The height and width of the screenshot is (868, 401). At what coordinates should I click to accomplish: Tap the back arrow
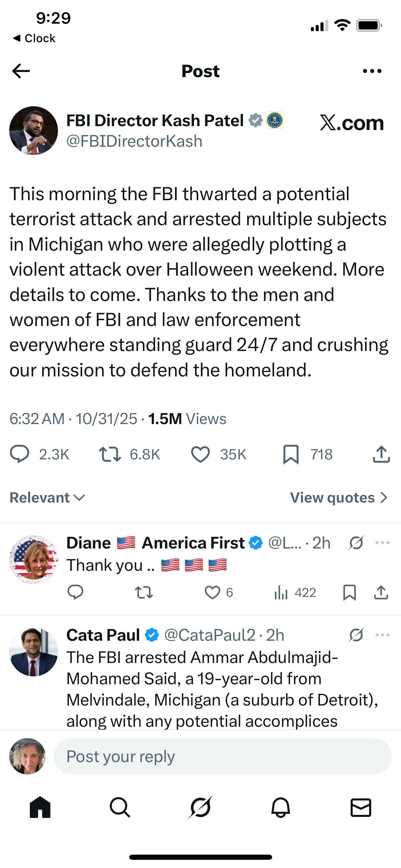[x=21, y=71]
